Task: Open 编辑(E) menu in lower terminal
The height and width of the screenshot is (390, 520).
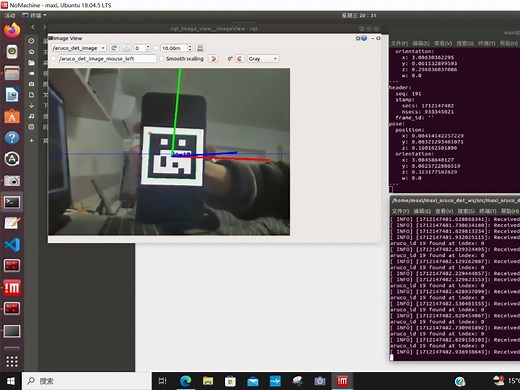Action: tap(422, 211)
